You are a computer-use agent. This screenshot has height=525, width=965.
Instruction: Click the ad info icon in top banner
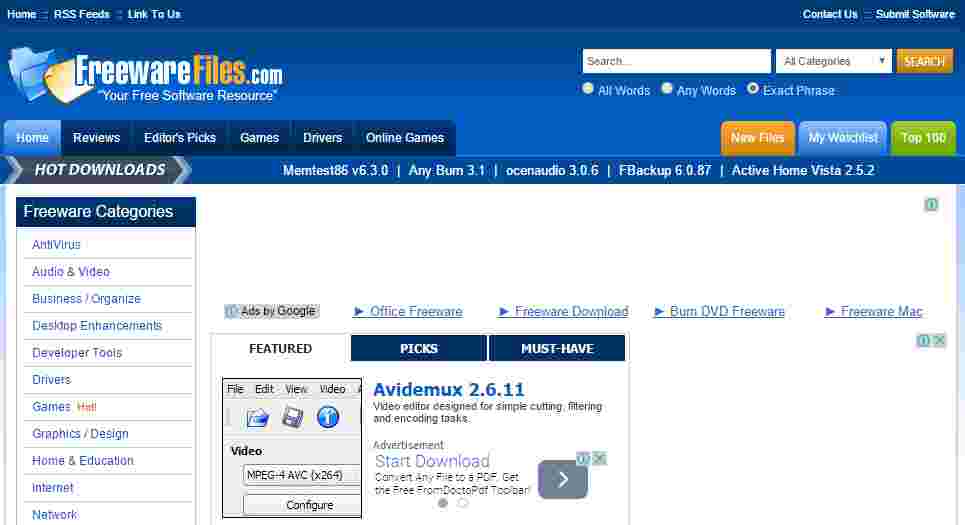[x=931, y=204]
